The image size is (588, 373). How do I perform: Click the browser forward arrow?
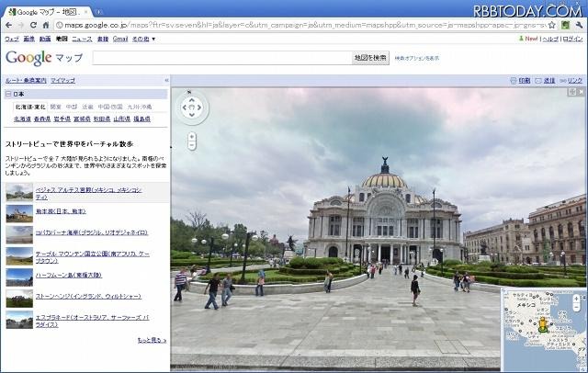[21, 25]
